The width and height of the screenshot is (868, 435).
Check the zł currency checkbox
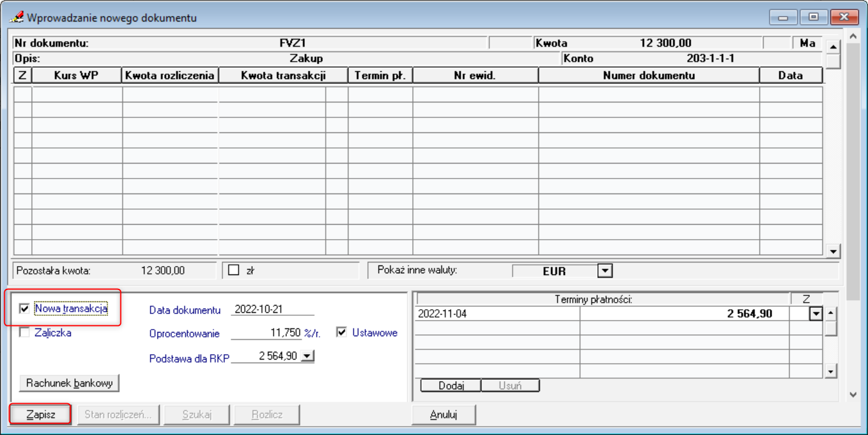(234, 271)
